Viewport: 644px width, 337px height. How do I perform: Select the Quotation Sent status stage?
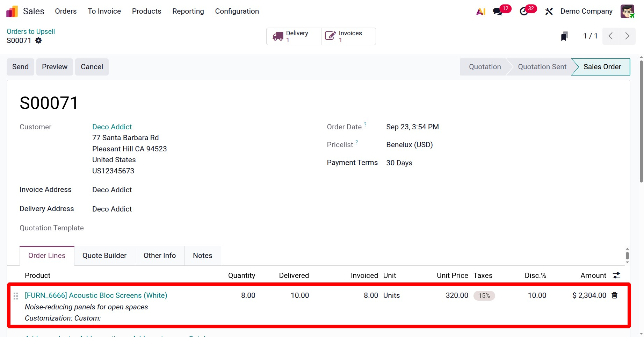[542, 67]
